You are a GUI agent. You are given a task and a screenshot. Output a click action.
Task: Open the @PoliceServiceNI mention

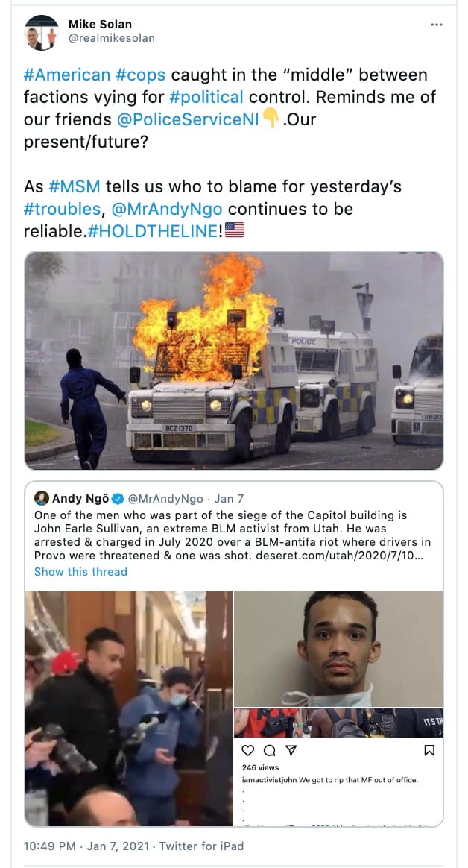188,119
